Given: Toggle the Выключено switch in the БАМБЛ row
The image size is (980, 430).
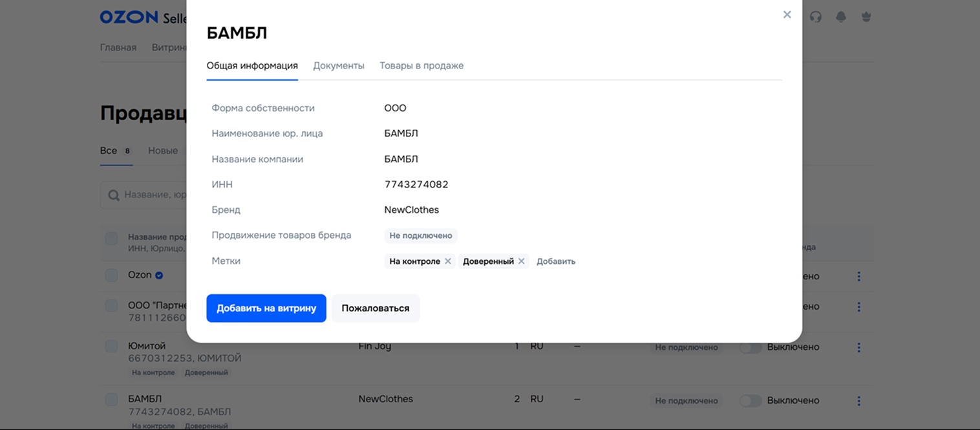Looking at the screenshot, I should point(751,400).
